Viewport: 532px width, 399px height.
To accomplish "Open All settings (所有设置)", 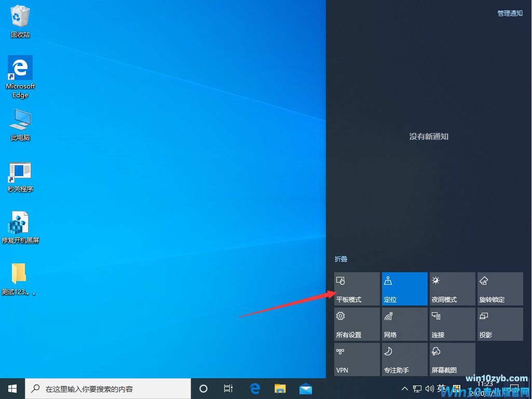I will [357, 324].
